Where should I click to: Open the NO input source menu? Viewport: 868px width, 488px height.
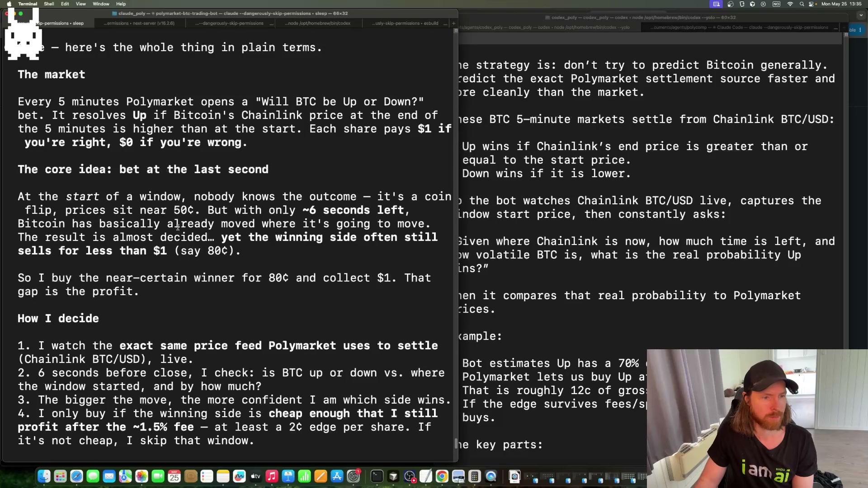pyautogui.click(x=776, y=4)
